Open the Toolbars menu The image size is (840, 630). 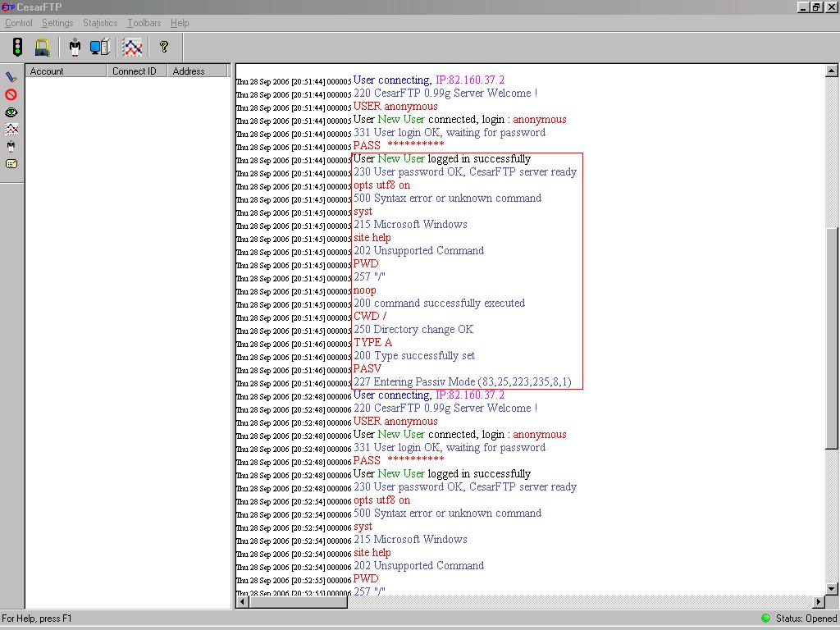pos(144,23)
